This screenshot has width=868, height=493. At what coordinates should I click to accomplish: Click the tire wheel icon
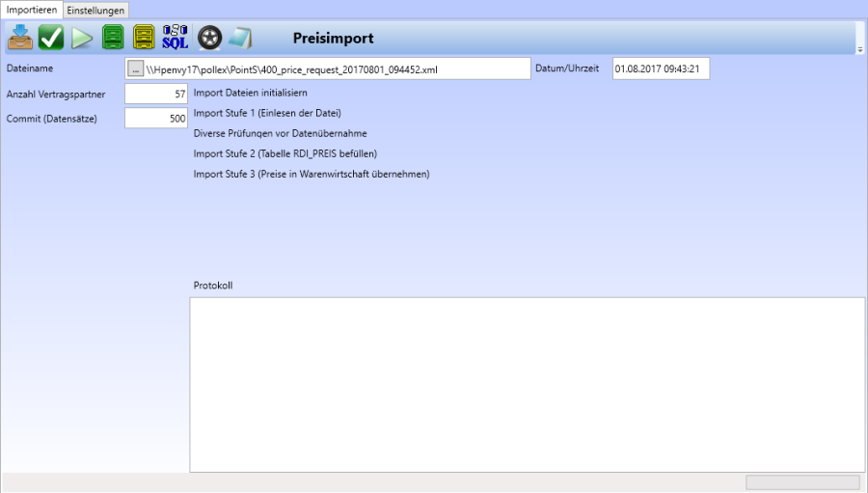pyautogui.click(x=209, y=38)
